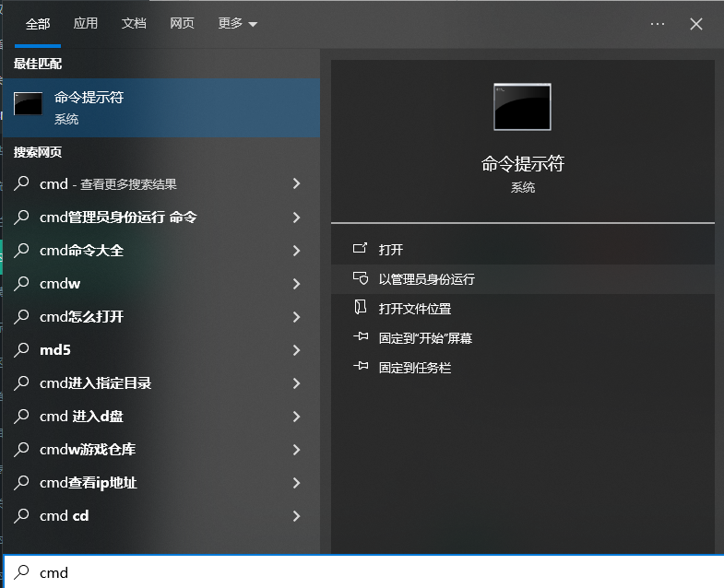Select the cmd cd suggestion

(161, 516)
